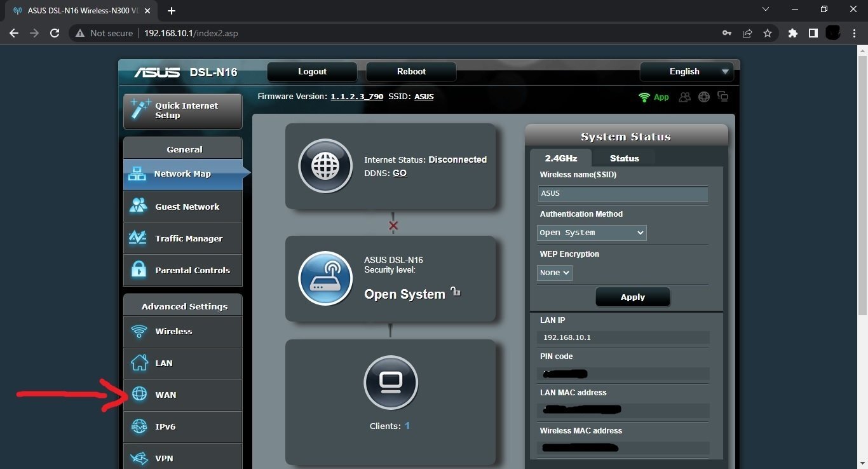Image resolution: width=868 pixels, height=469 pixels.
Task: Click the guest network status icon
Action: coord(684,97)
